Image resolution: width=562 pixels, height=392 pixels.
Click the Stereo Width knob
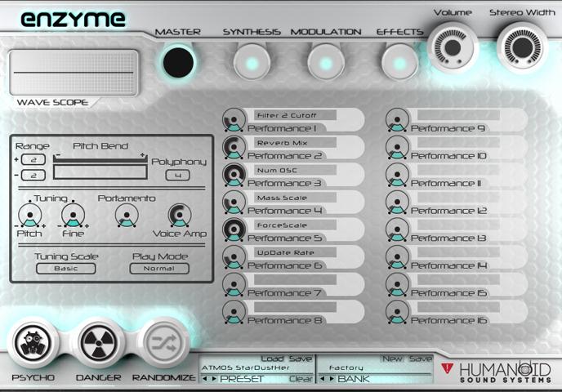[523, 47]
